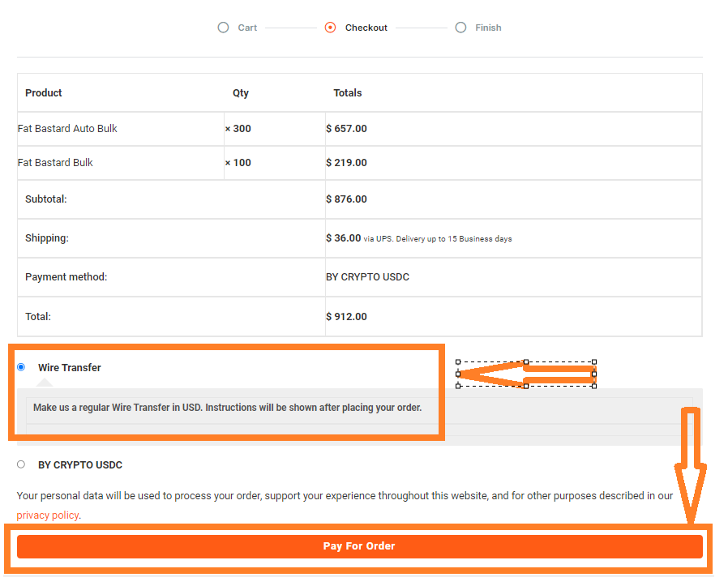Click the Finish step circle

pos(460,28)
